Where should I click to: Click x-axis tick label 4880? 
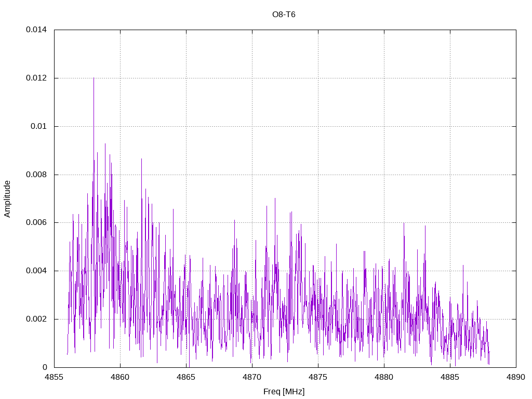tap(384, 377)
